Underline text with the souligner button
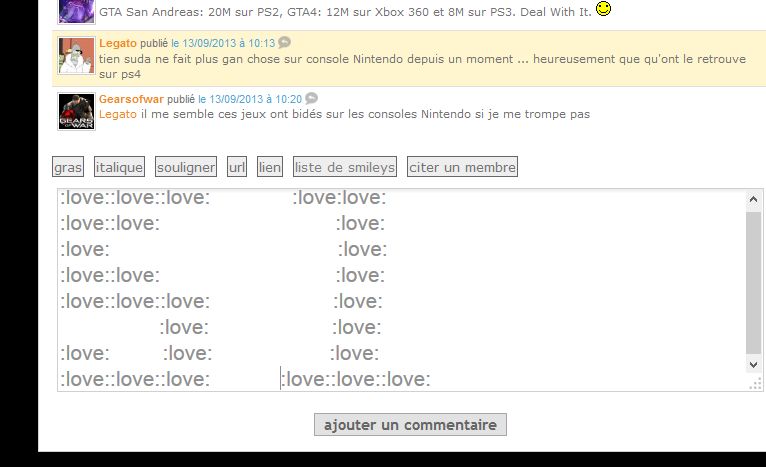This screenshot has height=467, width=766. 186,167
